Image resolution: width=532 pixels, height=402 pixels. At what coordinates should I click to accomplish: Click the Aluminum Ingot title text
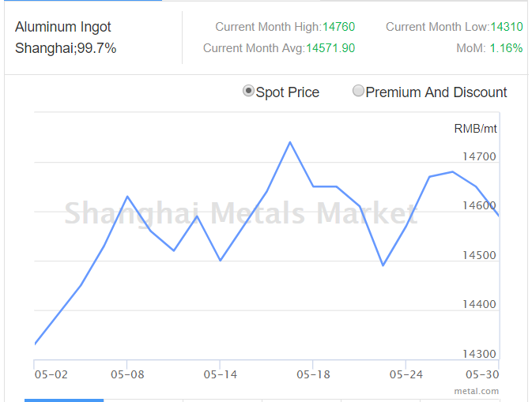(x=63, y=27)
